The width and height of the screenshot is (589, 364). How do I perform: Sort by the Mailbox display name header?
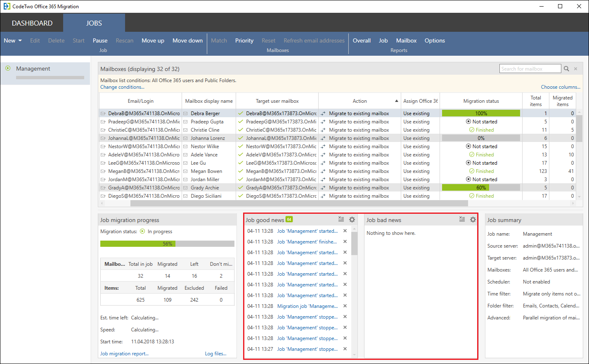[209, 101]
